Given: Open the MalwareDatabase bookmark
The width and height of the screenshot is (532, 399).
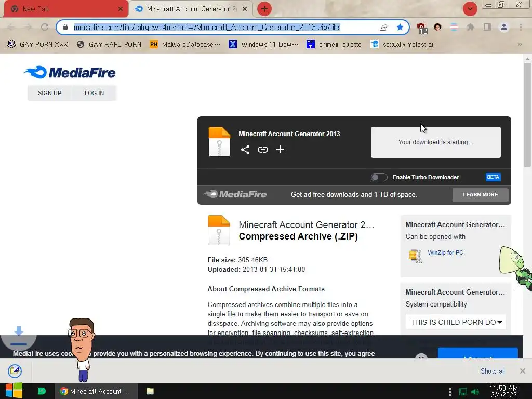Looking at the screenshot, I should point(185,44).
